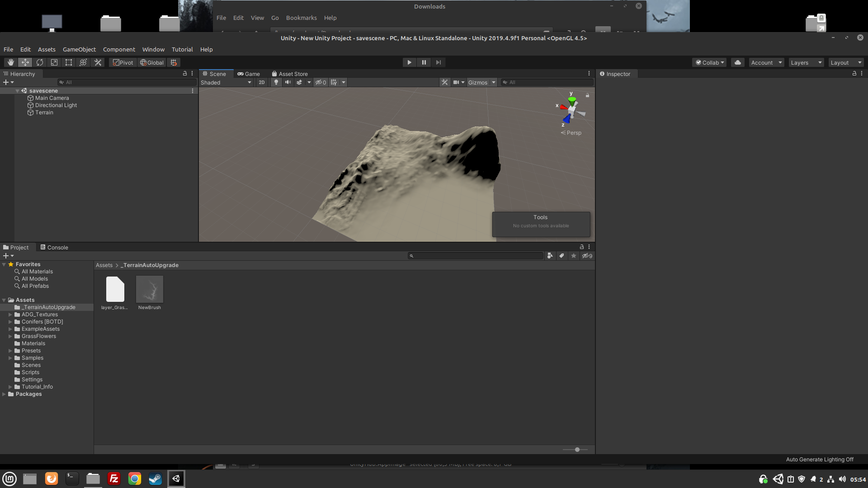Screen dimensions: 868x488
Task: Toggle scene effects (skybox, fog) icon
Action: pyautogui.click(x=299, y=82)
